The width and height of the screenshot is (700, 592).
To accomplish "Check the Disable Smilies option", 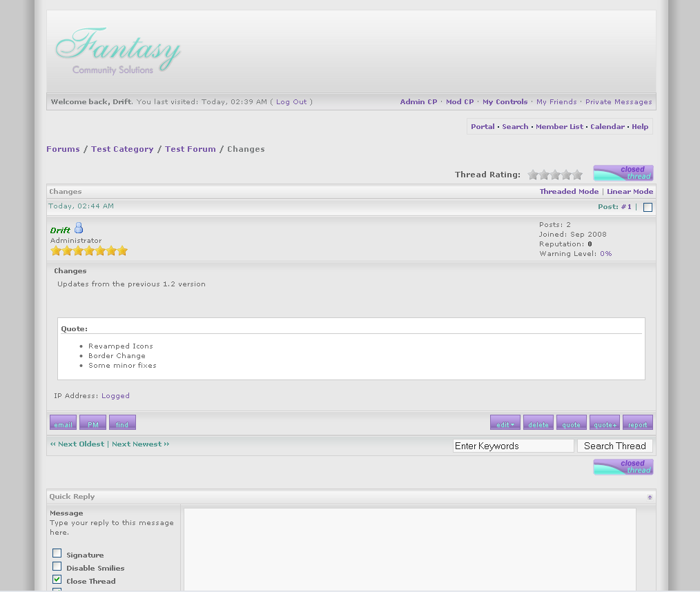I will tap(57, 566).
